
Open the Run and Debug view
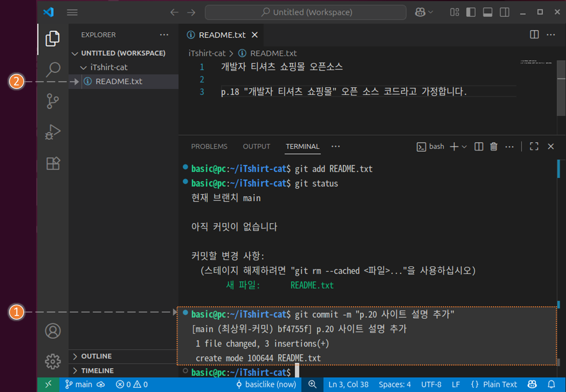[53, 132]
